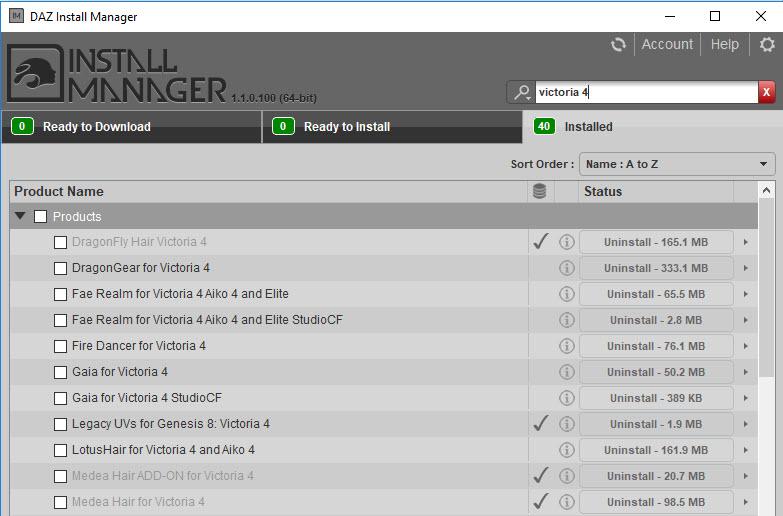
Task: Collapse the Products group triangle
Action: tap(20, 216)
